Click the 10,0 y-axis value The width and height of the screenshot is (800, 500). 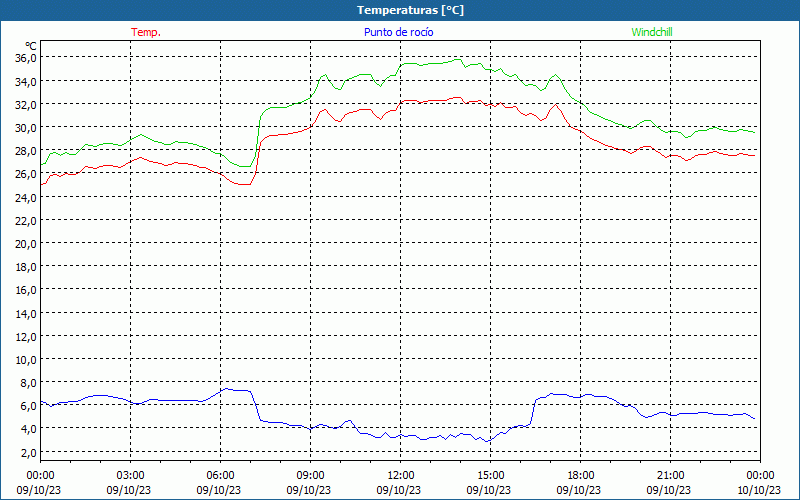point(26,360)
